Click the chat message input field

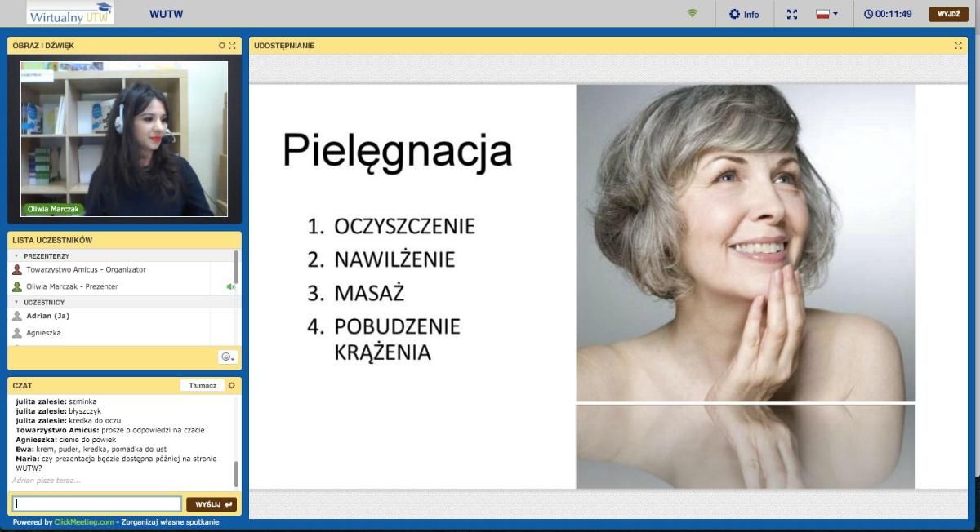(97, 504)
